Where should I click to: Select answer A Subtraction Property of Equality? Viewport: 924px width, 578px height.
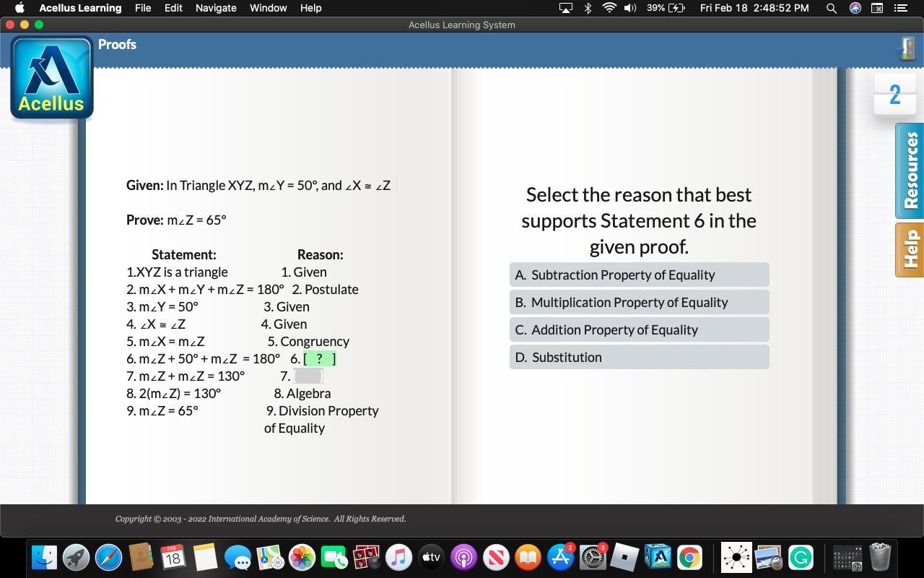639,275
